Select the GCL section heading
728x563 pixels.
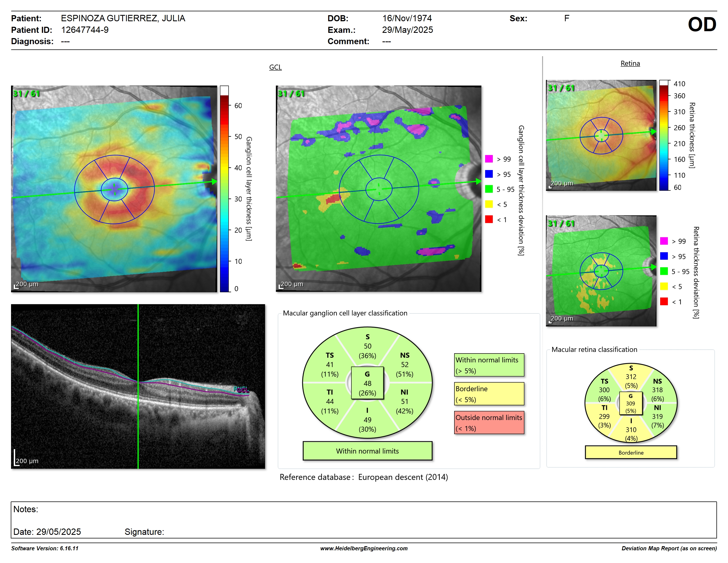coord(275,67)
